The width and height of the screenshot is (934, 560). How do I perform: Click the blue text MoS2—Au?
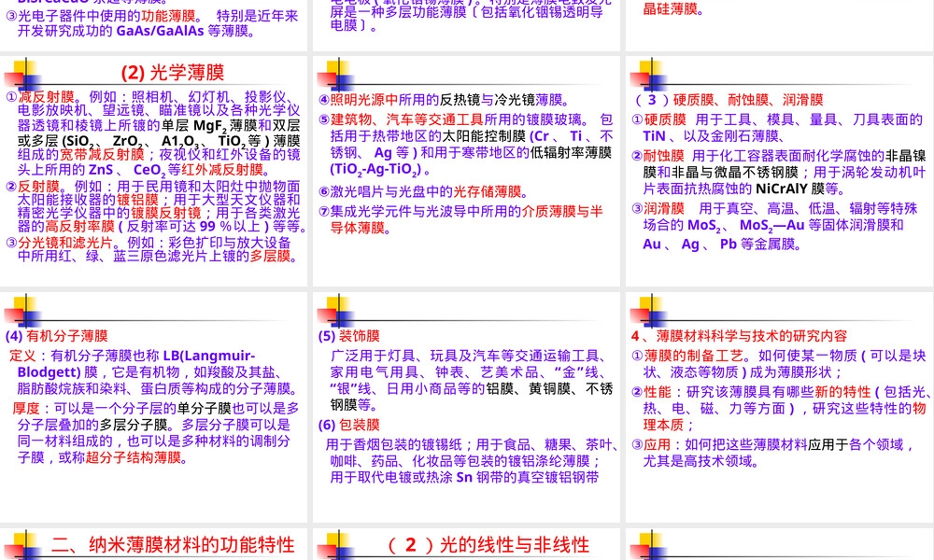point(772,226)
